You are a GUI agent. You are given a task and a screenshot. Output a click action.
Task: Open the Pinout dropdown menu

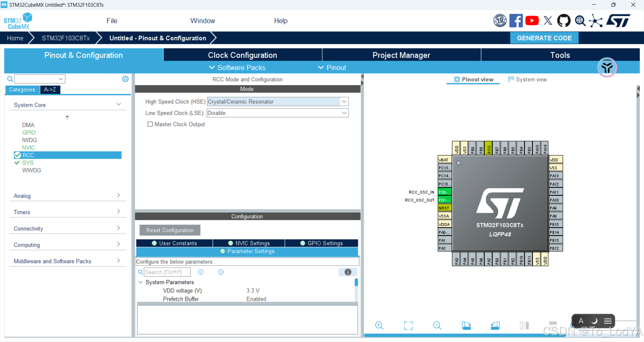pos(332,67)
